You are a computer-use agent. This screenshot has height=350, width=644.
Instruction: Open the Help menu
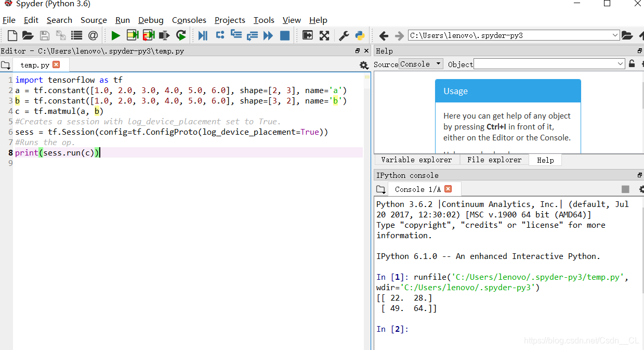(318, 20)
